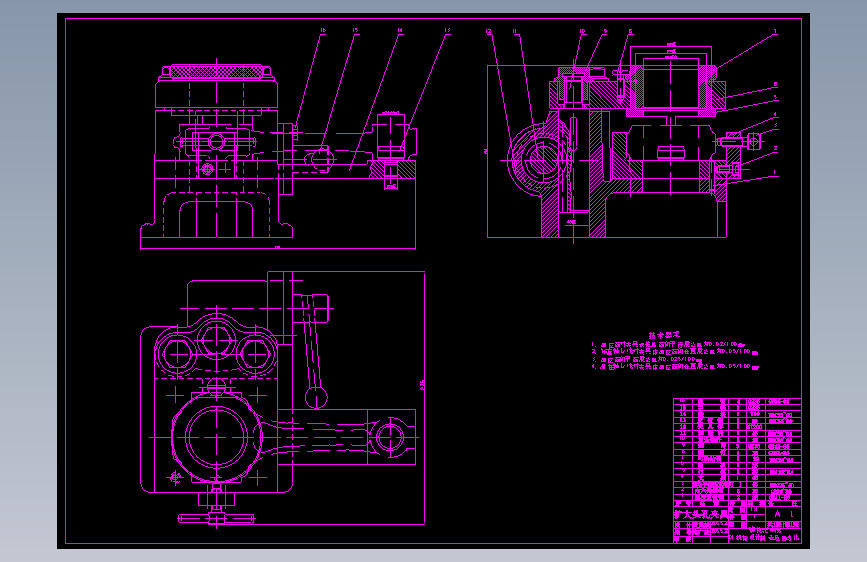The image size is (867, 562).
Task: Click the knurled top cap in front view
Action: [216, 72]
